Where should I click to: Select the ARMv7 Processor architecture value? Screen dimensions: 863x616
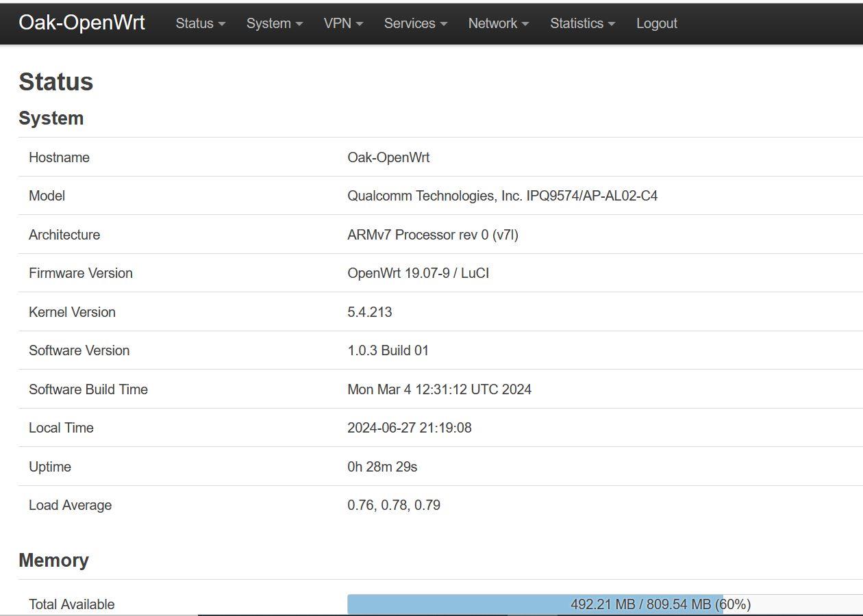point(432,235)
